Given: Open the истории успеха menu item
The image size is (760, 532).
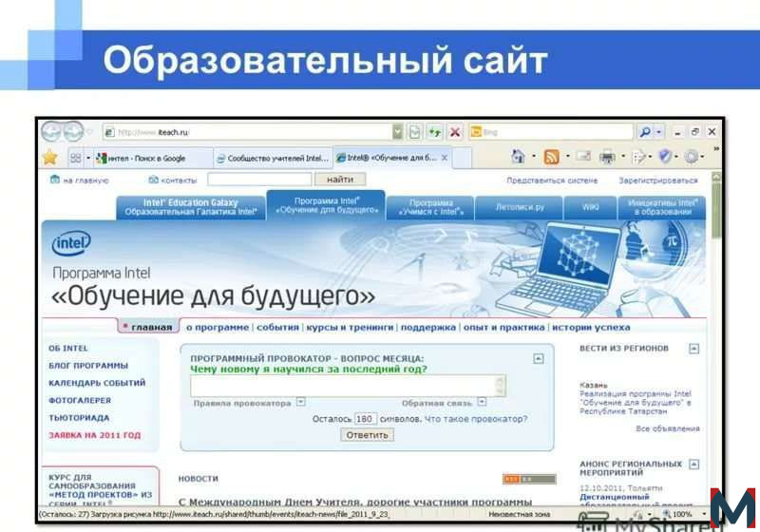Looking at the screenshot, I should coord(591,328).
